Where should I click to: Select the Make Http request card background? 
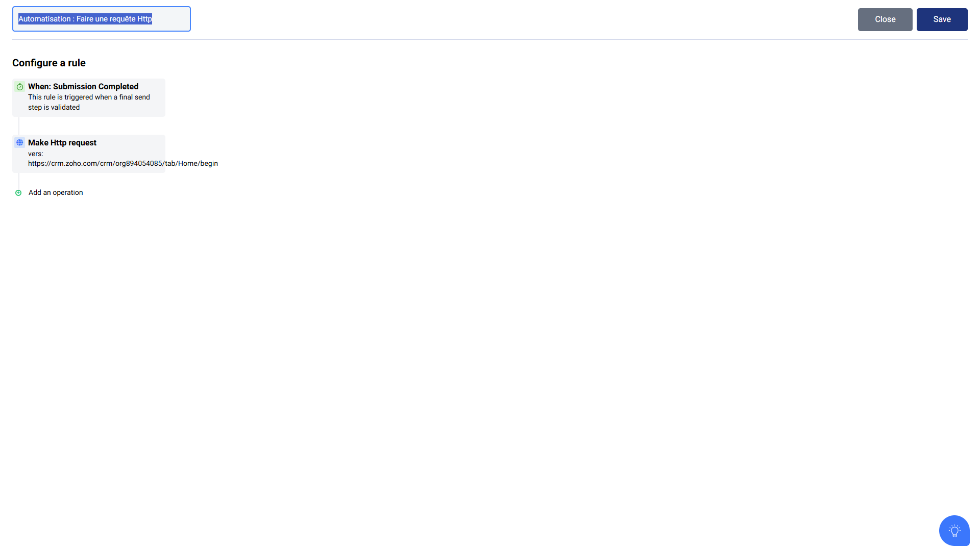tap(89, 154)
